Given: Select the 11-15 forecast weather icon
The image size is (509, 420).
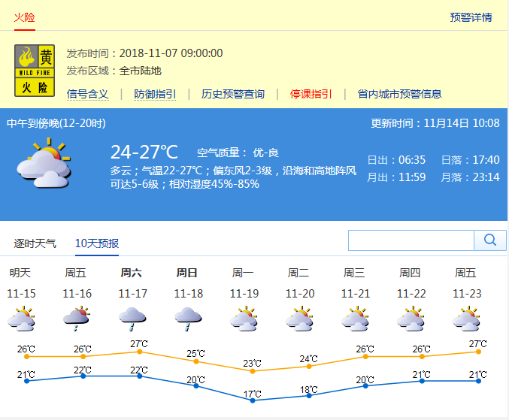Looking at the screenshot, I should 21,319.
